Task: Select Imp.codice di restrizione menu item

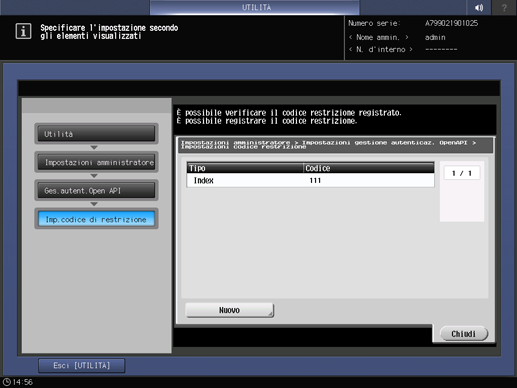Action: [96, 219]
